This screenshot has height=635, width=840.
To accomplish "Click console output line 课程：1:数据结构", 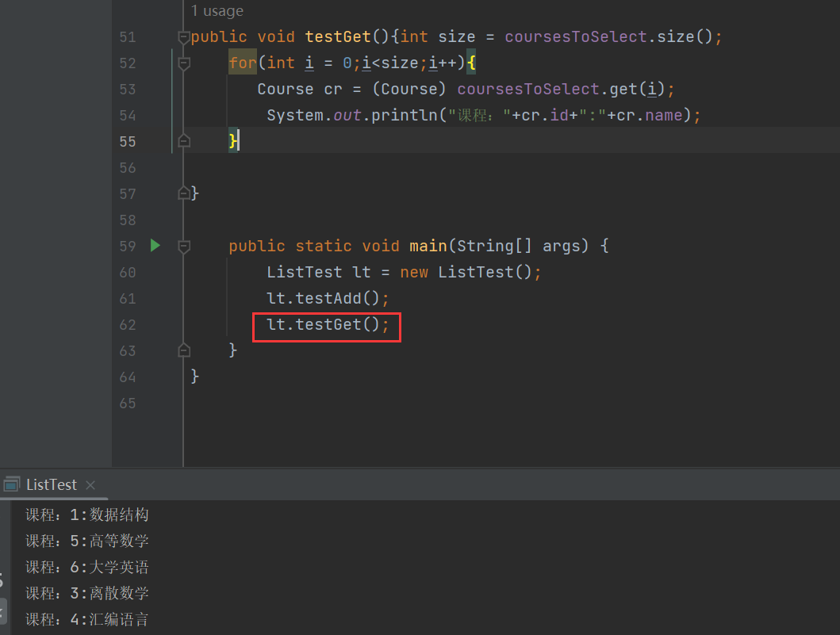I will [x=87, y=515].
